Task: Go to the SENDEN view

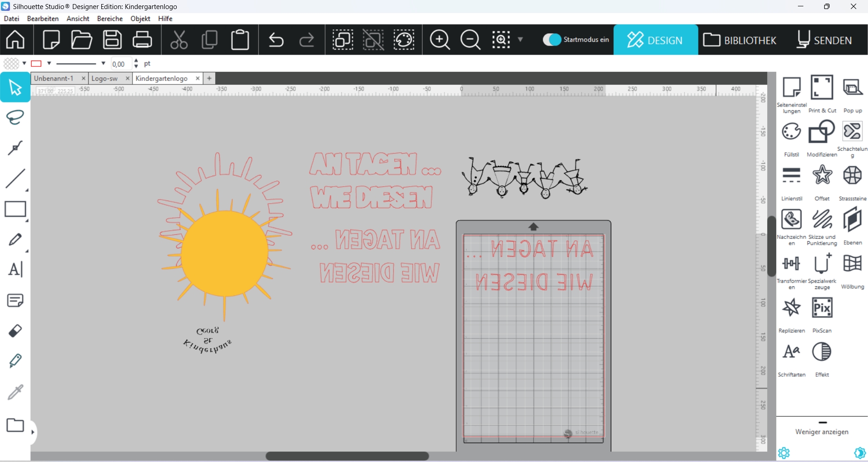Action: click(x=824, y=40)
